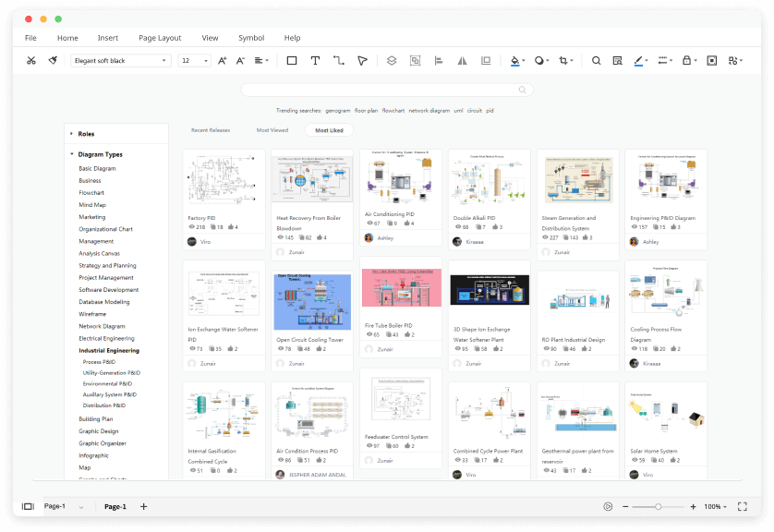The width and height of the screenshot is (774, 532).
Task: Select the Most Liked tab
Action: (x=329, y=130)
